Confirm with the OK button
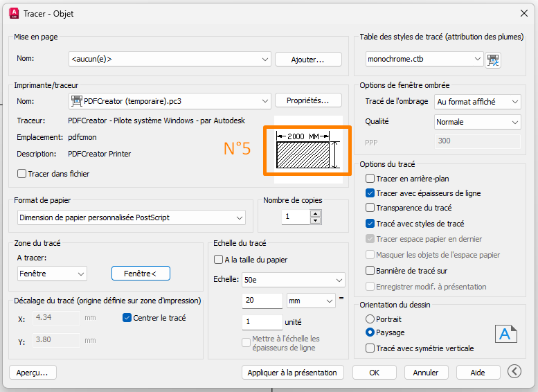The image size is (538, 392). (x=375, y=373)
